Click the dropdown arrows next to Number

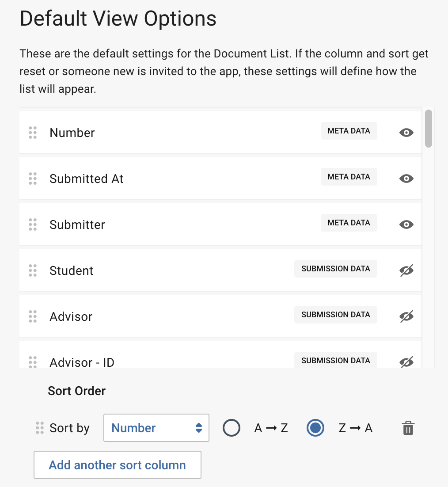click(197, 427)
